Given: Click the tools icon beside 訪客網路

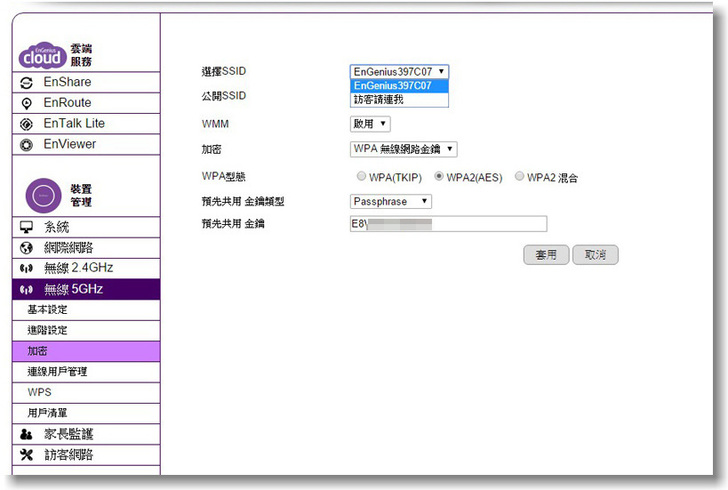Looking at the screenshot, I should (26, 455).
